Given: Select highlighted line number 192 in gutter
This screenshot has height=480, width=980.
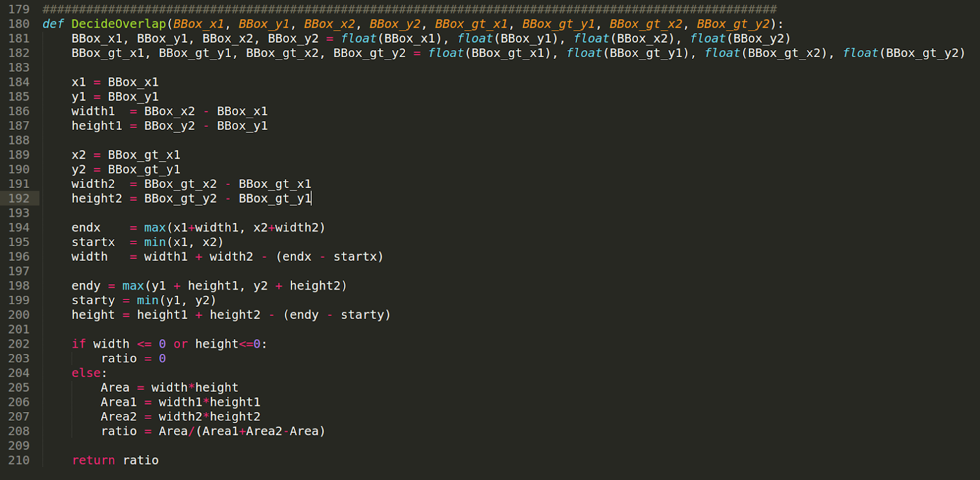Looking at the screenshot, I should (x=19, y=198).
